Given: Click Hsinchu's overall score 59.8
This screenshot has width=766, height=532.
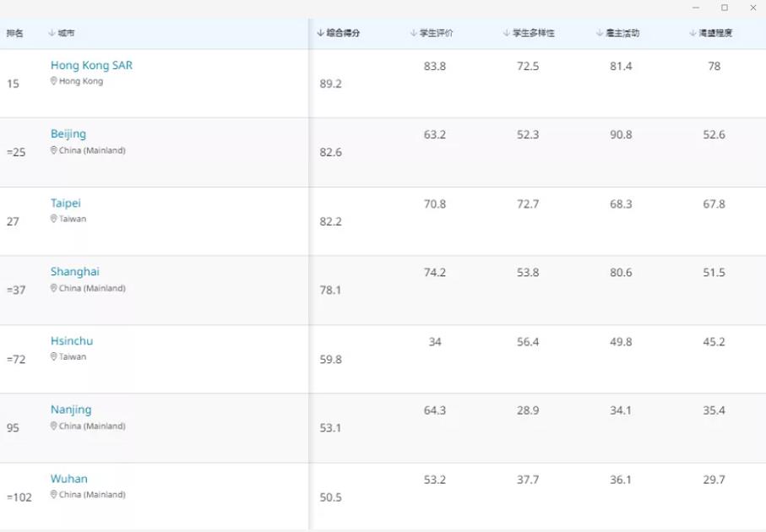Looking at the screenshot, I should pos(331,360).
